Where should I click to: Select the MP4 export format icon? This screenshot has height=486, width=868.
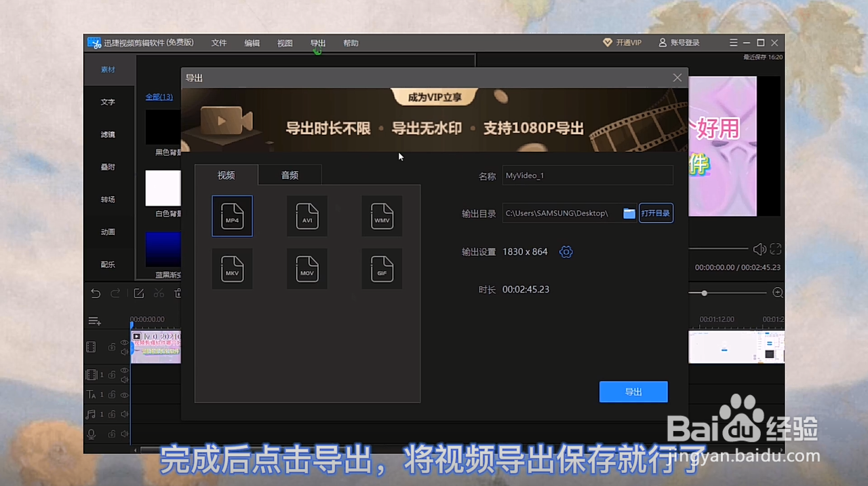[x=232, y=216]
